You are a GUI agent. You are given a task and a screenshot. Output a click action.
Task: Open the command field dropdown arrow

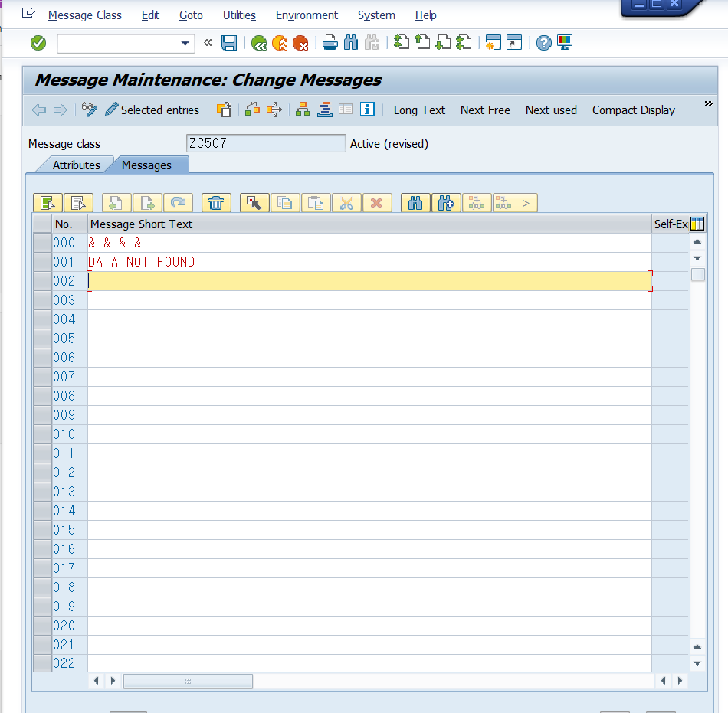click(185, 44)
